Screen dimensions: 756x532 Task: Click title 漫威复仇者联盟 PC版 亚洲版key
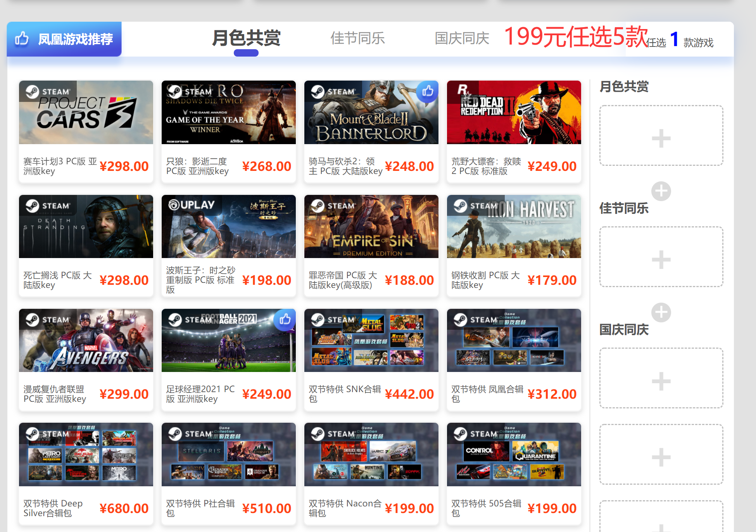55,394
